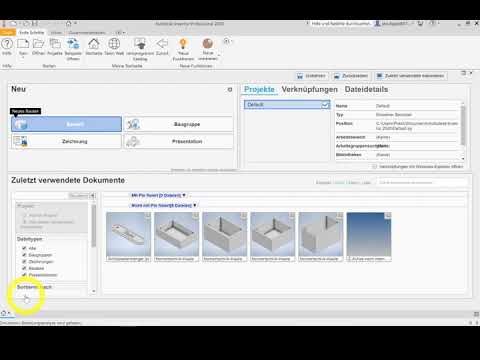Viewport: 480px width, 360px height.
Task: Open the Neu panel settings gear
Action: coord(230,89)
